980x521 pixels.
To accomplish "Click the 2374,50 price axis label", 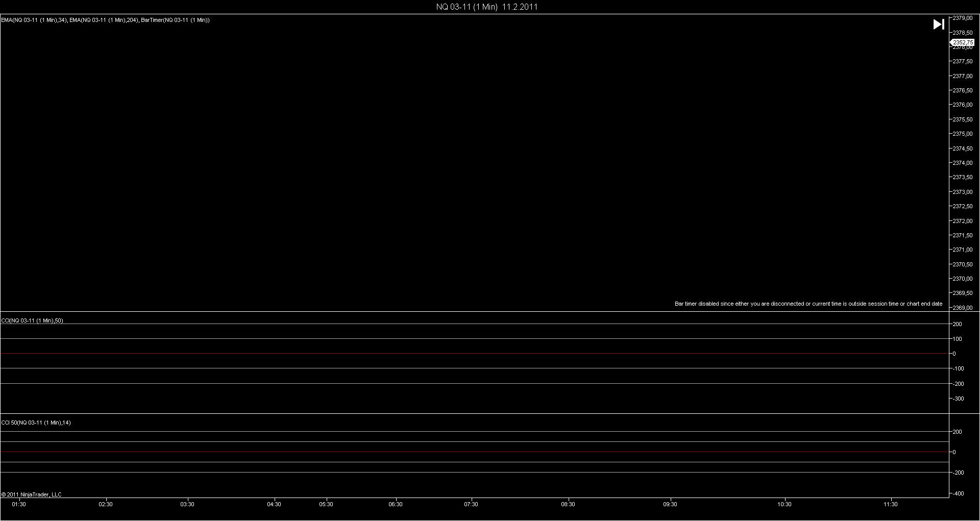I will 963,148.
